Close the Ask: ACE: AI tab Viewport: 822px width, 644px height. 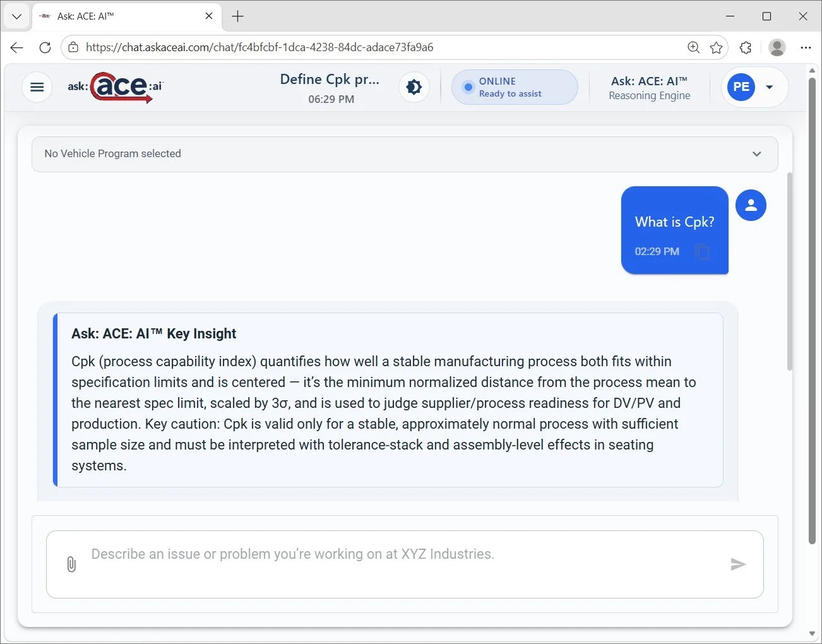coord(209,16)
